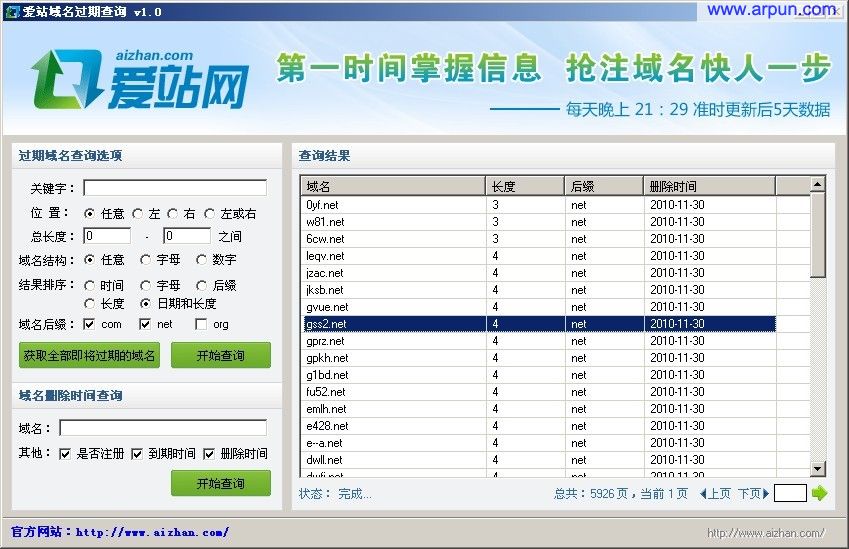The width and height of the screenshot is (849, 549).
Task: Sort results by 字母
Action: coord(145,285)
